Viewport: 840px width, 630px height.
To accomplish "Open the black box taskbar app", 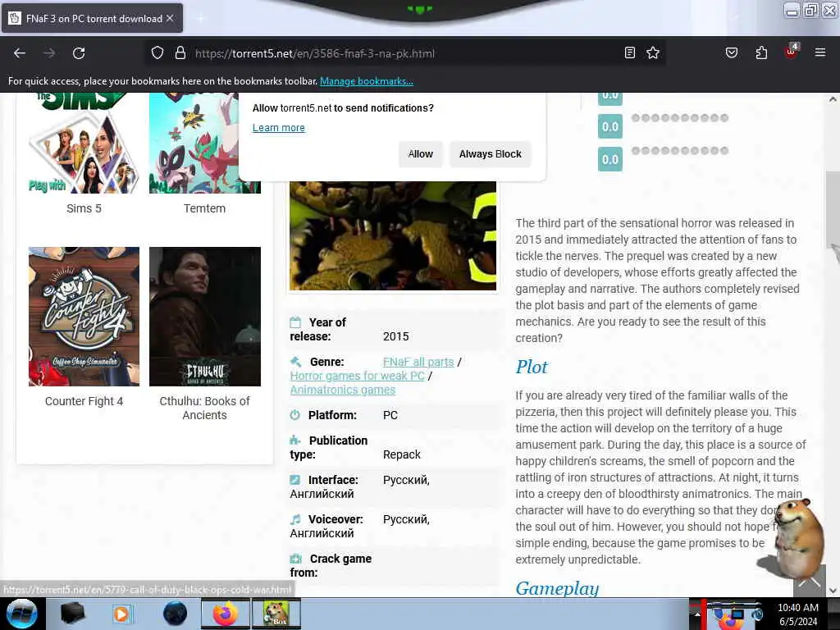I will click(72, 614).
